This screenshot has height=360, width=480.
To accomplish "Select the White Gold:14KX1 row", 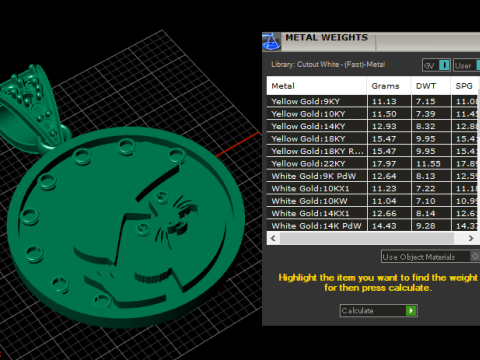I will point(373,213).
